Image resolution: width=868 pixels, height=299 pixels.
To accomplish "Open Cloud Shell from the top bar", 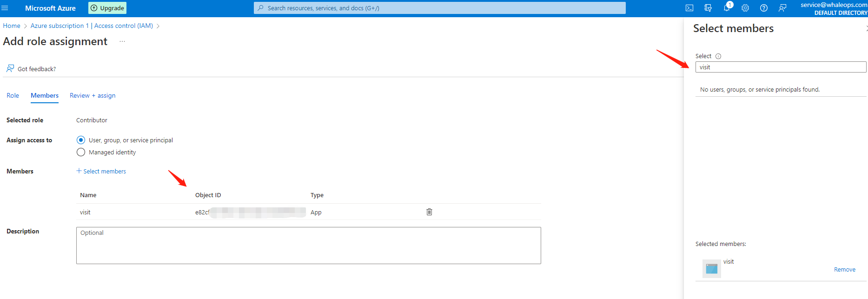I will [689, 8].
